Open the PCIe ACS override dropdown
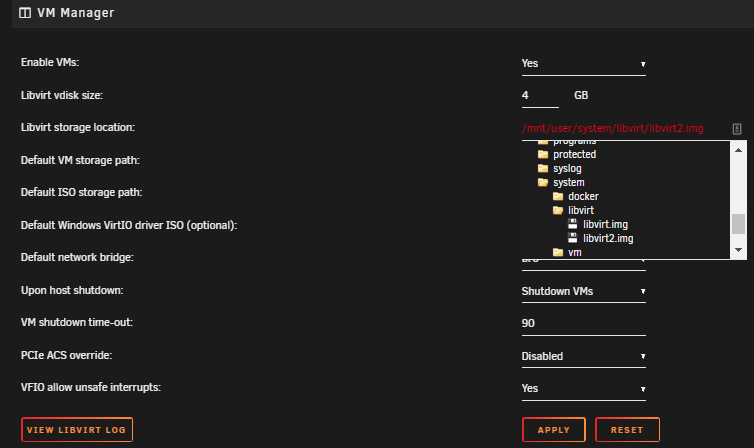The width and height of the screenshot is (754, 448). (x=583, y=357)
